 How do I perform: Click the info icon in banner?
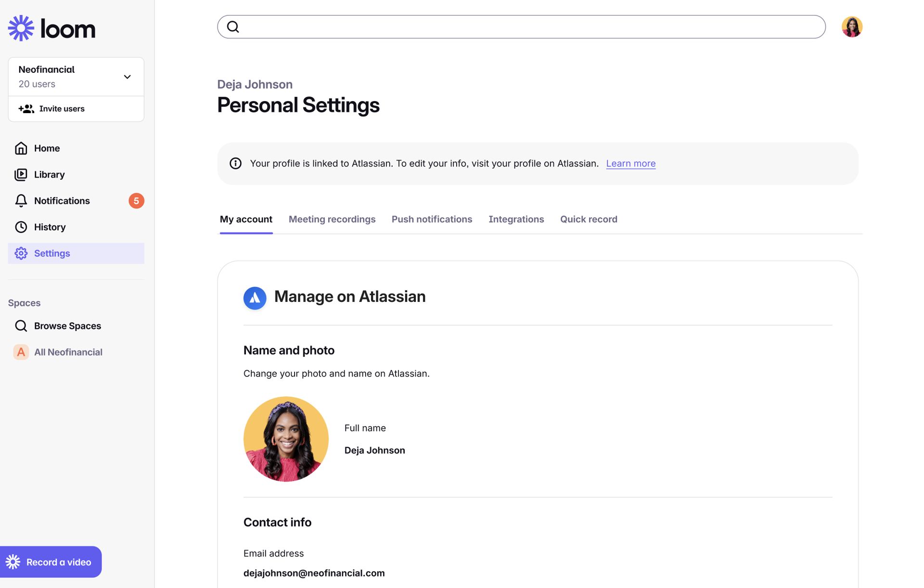point(235,163)
